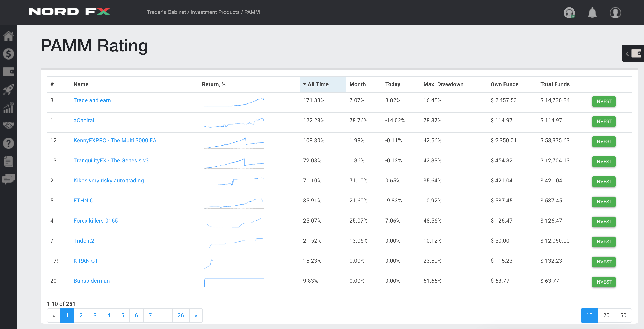The width and height of the screenshot is (644, 329).
Task: Invest in Trade and earn
Action: (x=603, y=101)
